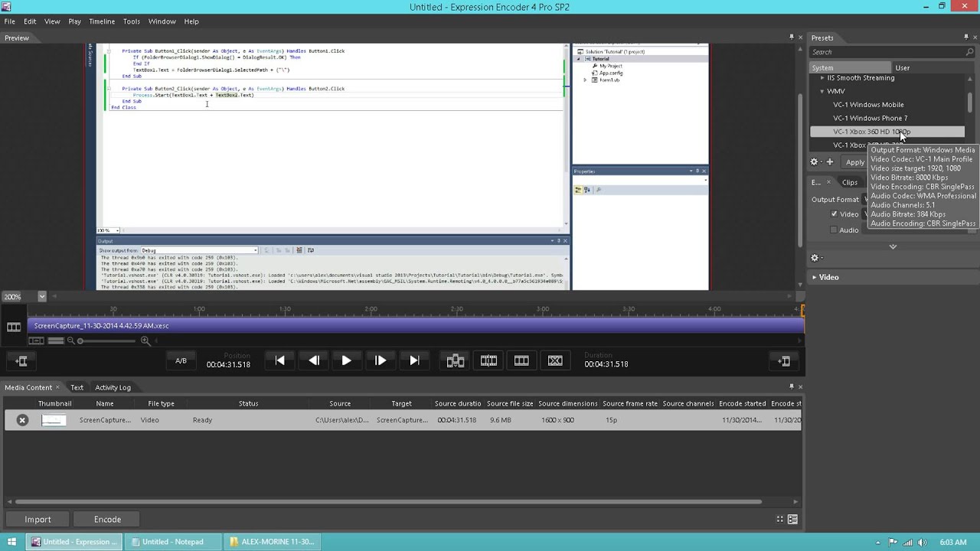This screenshot has height=551, width=980.
Task: Step to the previous frame
Action: 314,360
